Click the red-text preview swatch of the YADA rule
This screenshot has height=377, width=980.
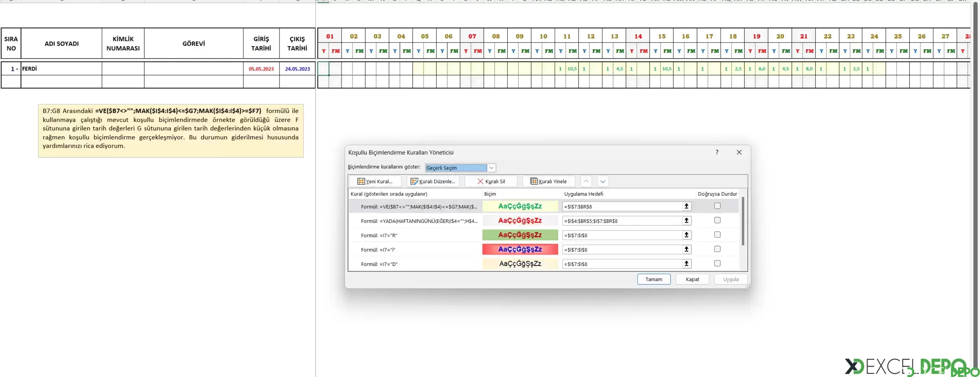(520, 221)
